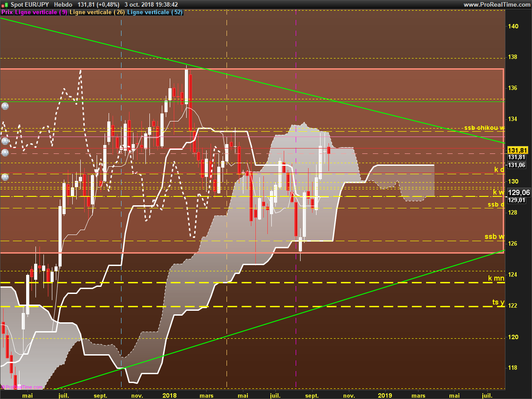The image size is (532, 399).
Task: Click the 129,01 price tag
Action: pos(516,200)
